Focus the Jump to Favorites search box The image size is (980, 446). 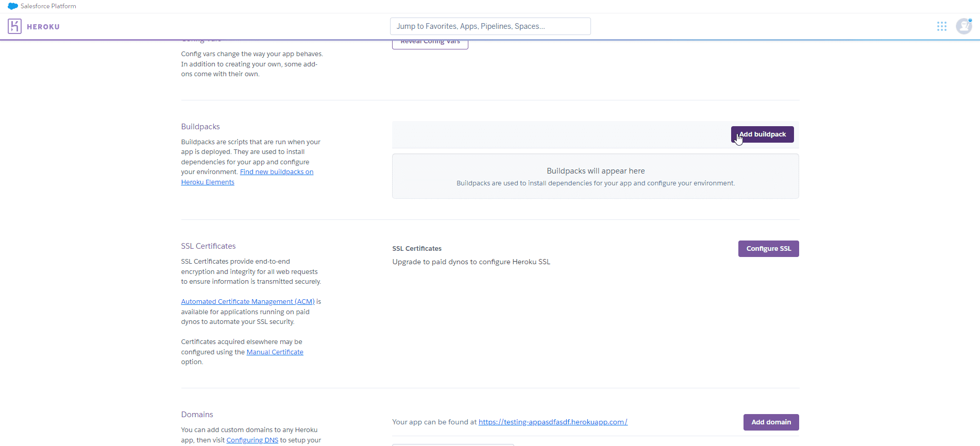(x=490, y=26)
